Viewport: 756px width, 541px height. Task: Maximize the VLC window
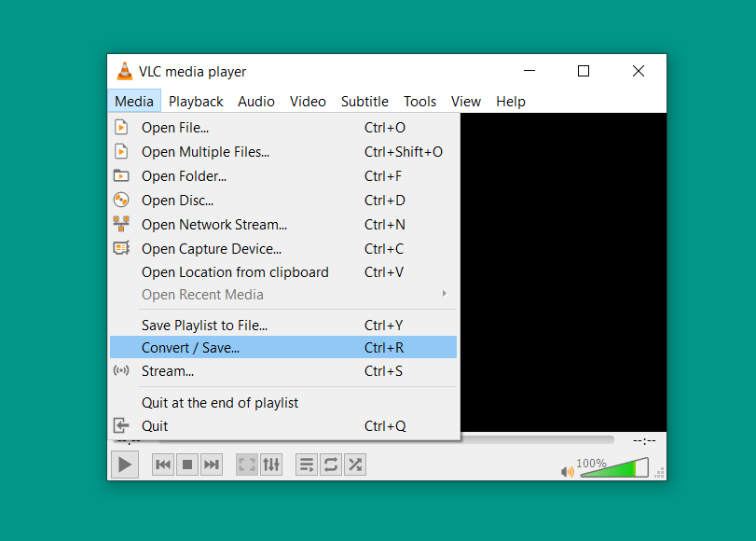tap(584, 71)
